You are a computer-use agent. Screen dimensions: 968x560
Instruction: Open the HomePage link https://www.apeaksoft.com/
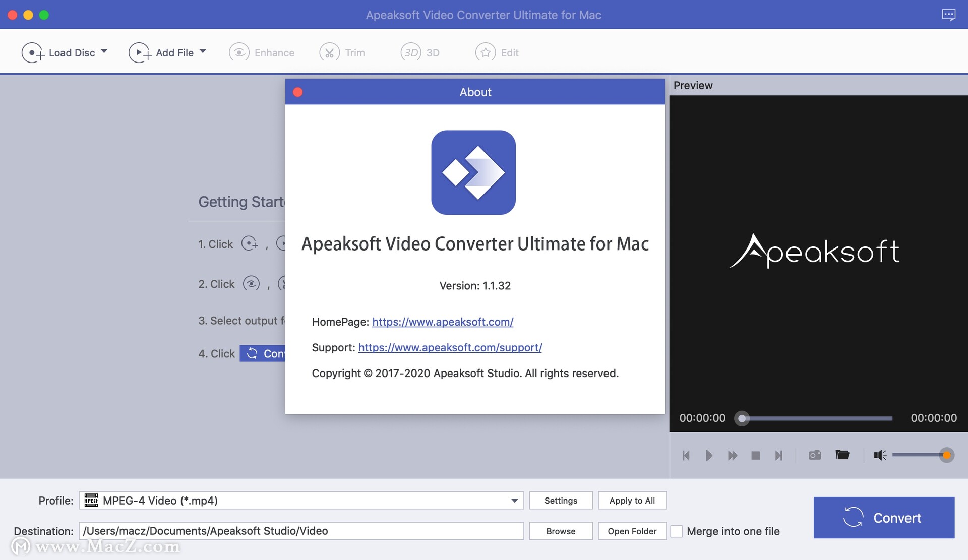[x=443, y=322]
